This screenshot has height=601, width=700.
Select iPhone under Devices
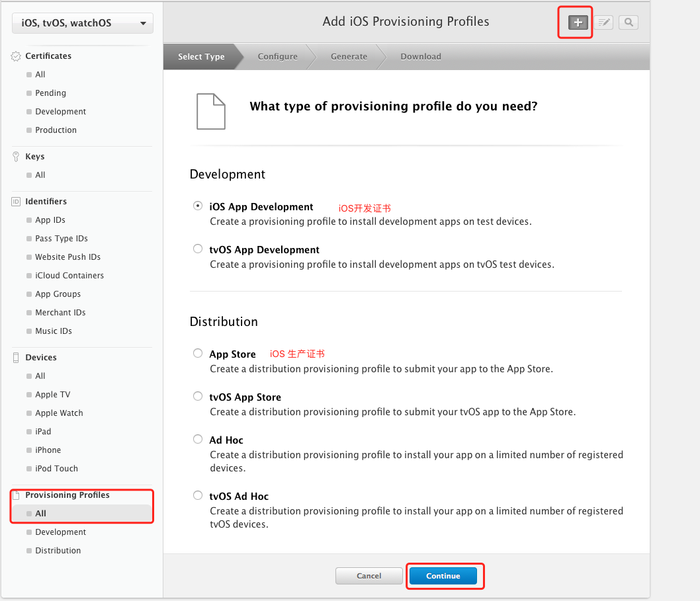48,450
